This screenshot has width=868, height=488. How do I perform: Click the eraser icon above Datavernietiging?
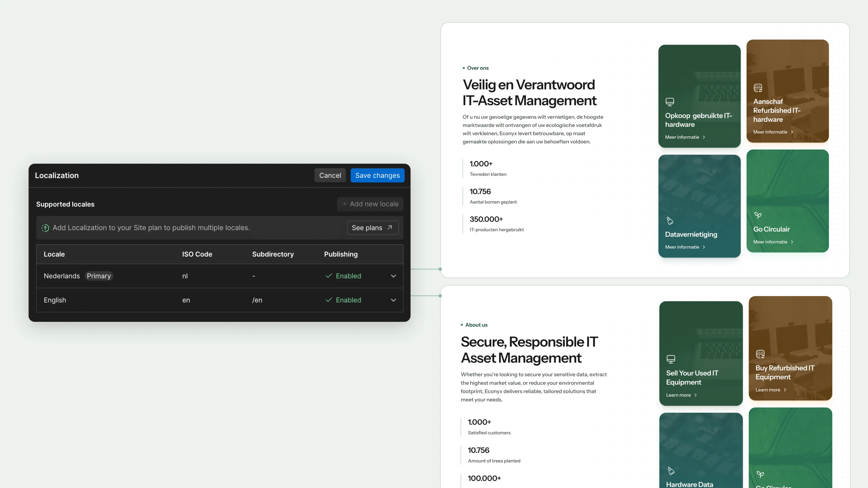click(x=670, y=221)
